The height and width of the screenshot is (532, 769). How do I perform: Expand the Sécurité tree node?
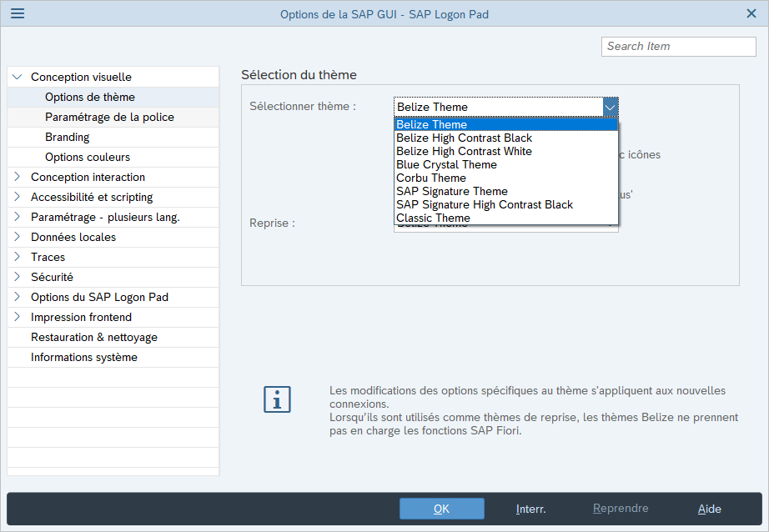[x=18, y=277]
